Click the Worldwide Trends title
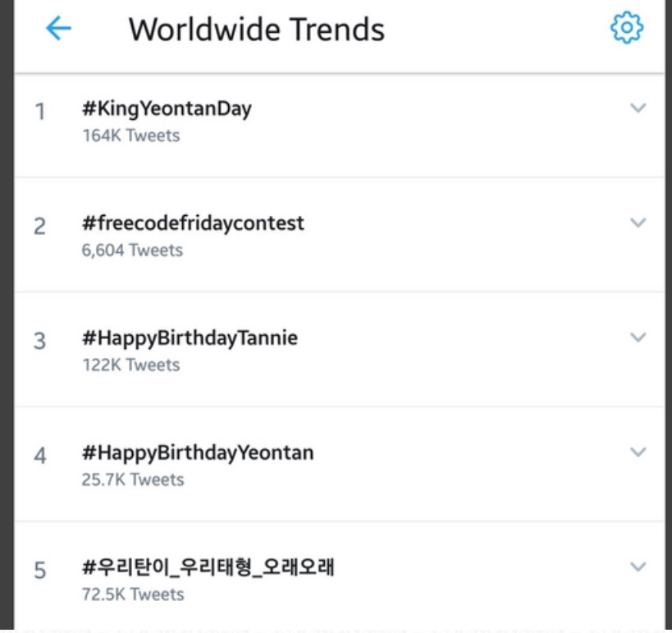The height and width of the screenshot is (633, 672). pyautogui.click(x=257, y=30)
